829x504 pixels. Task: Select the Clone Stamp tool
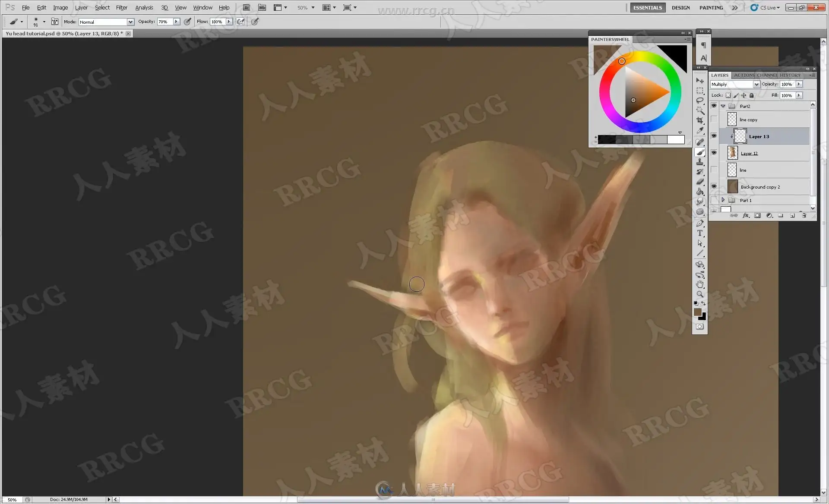click(700, 162)
